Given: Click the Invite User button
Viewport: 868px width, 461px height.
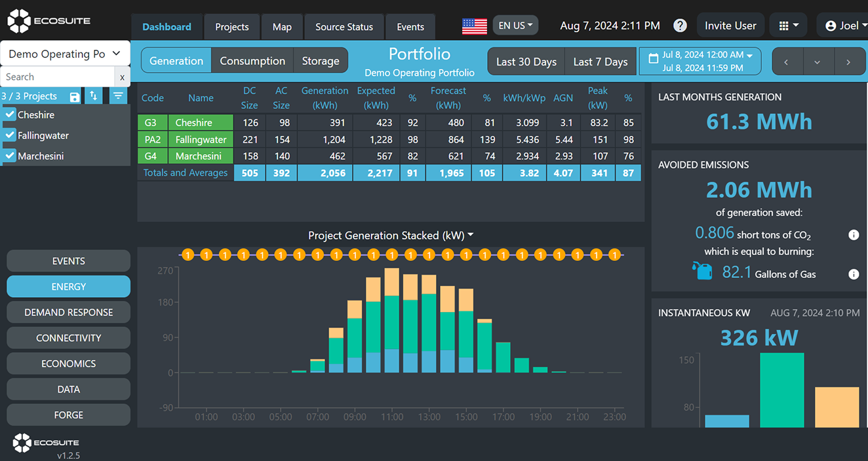Looking at the screenshot, I should [x=730, y=25].
